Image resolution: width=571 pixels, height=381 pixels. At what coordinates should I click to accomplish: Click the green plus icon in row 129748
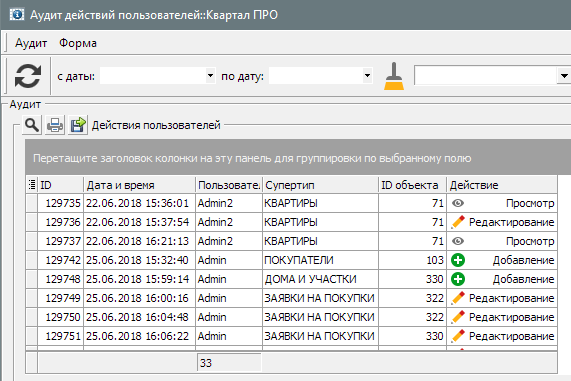tap(458, 279)
